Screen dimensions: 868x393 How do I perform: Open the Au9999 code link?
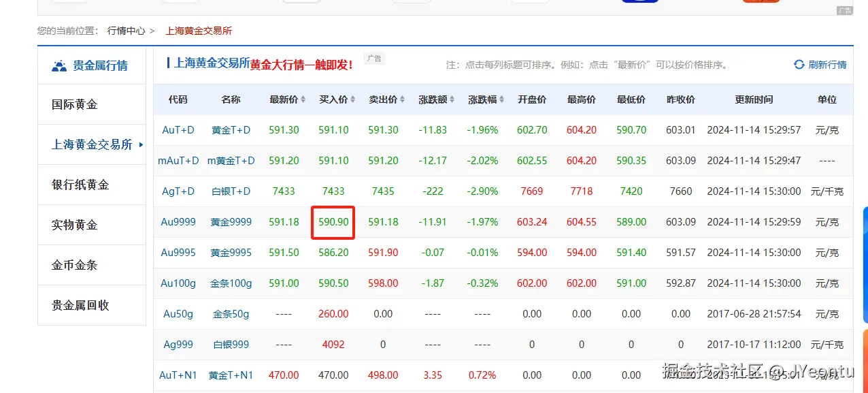178,222
